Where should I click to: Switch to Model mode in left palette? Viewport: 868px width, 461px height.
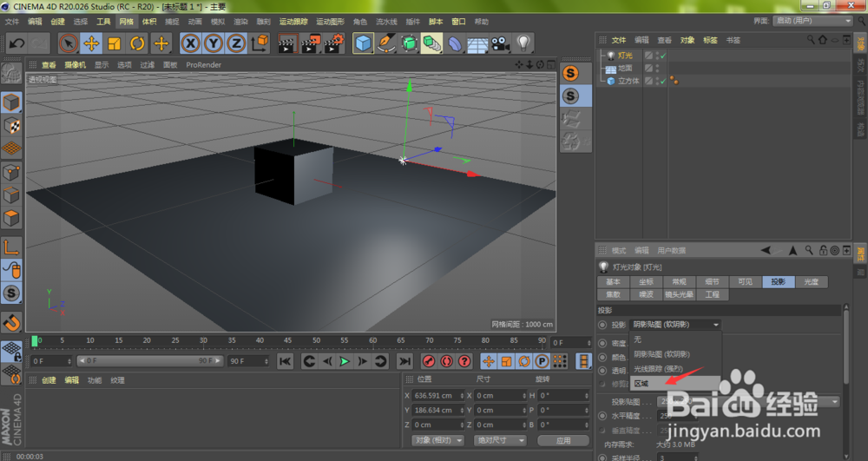(x=11, y=103)
